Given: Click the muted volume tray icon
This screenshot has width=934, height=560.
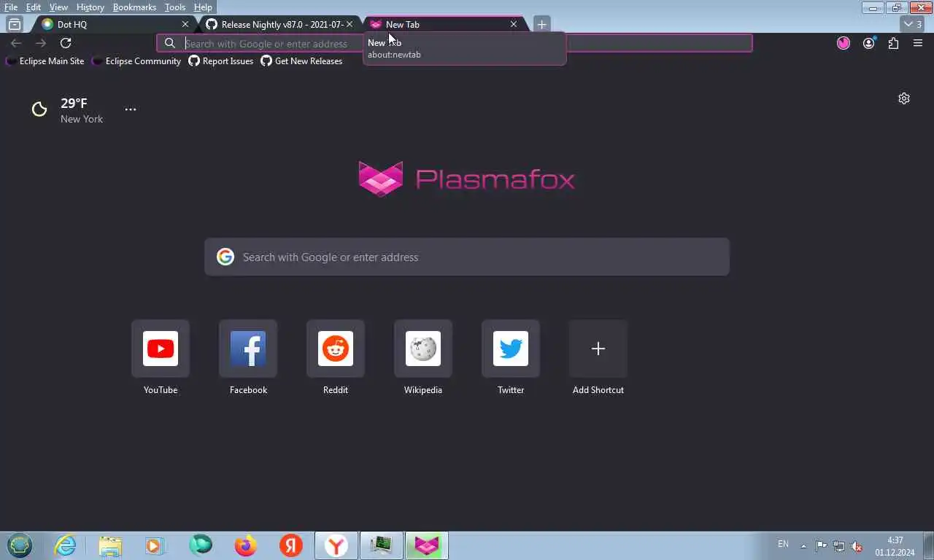Looking at the screenshot, I should point(857,546).
